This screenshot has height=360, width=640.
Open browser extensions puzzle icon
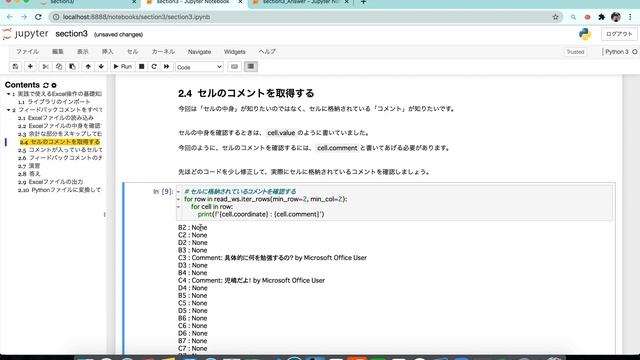(x=601, y=17)
